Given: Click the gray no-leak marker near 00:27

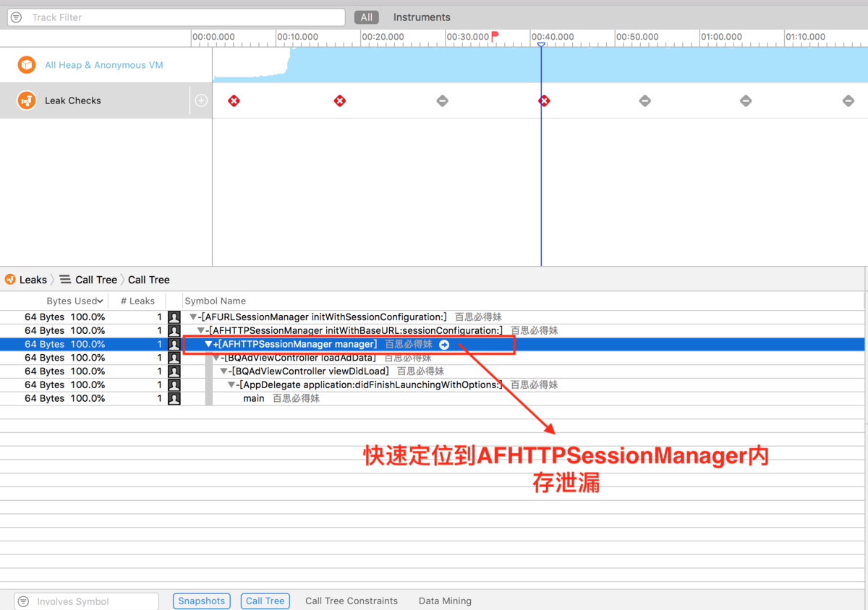Looking at the screenshot, I should tap(443, 101).
